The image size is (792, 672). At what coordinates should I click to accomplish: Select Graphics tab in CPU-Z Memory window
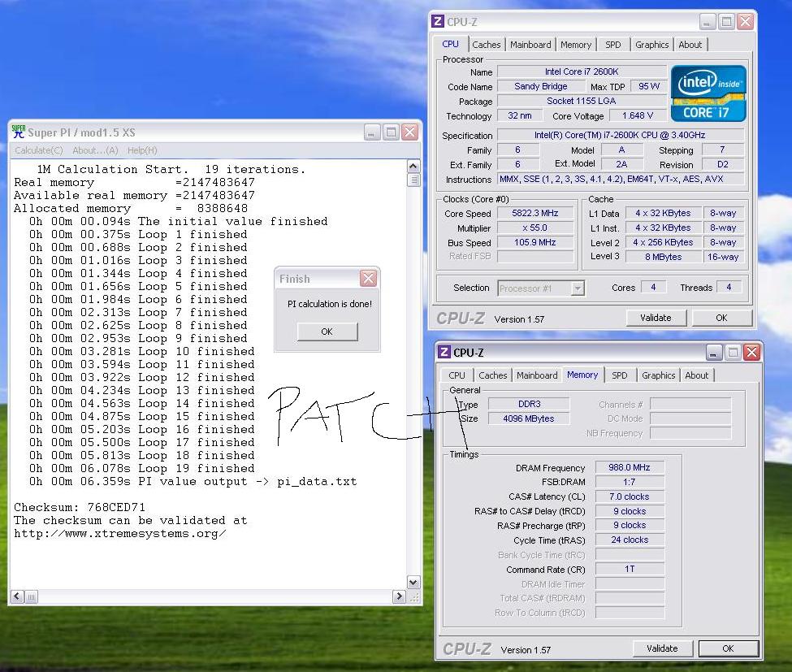[x=658, y=375]
